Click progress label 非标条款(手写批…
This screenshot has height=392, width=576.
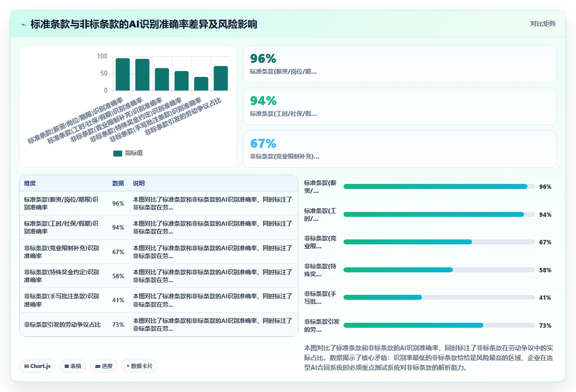pos(320,298)
